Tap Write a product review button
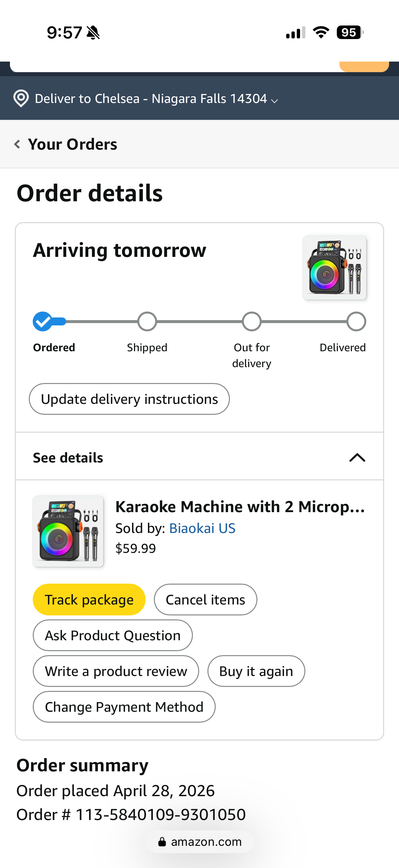This screenshot has width=399, height=868. pyautogui.click(x=116, y=671)
